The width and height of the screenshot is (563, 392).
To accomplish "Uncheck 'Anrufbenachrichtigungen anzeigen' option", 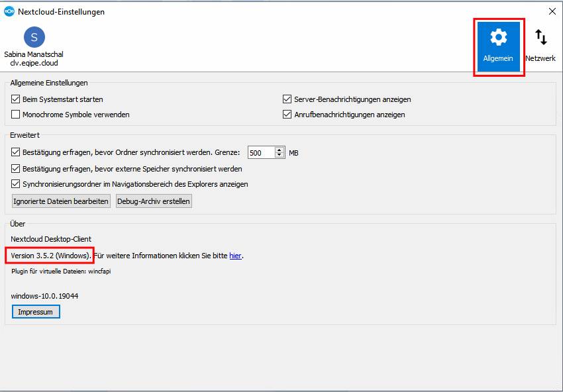I will (287, 115).
